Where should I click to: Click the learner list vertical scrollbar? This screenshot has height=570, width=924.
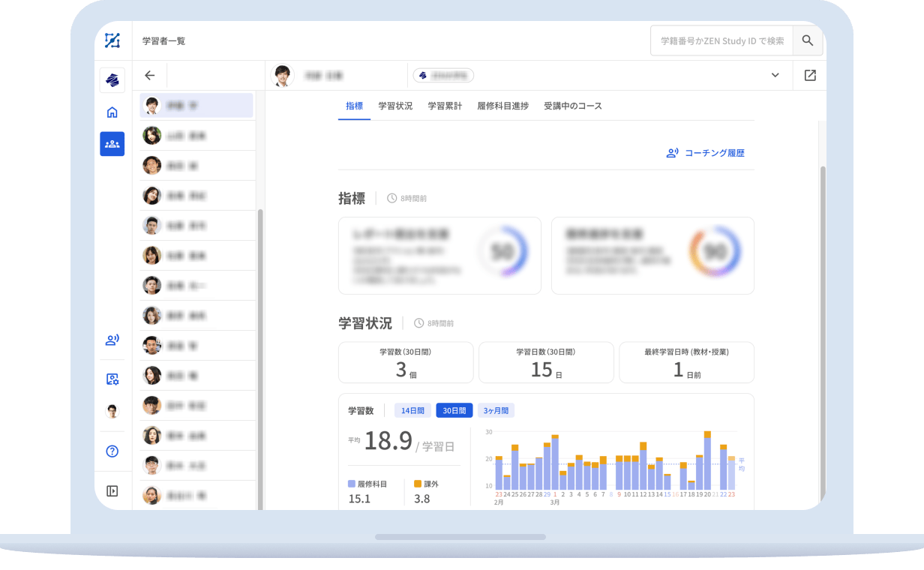coord(260,337)
